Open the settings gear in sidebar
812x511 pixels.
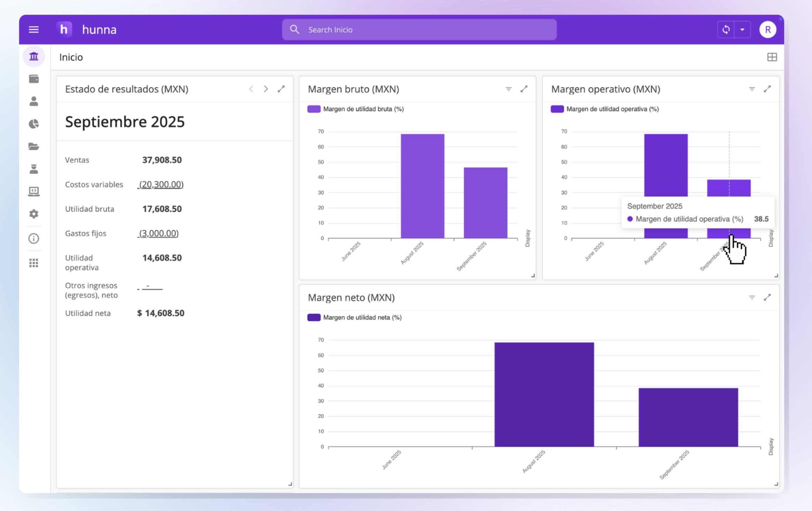tap(34, 214)
